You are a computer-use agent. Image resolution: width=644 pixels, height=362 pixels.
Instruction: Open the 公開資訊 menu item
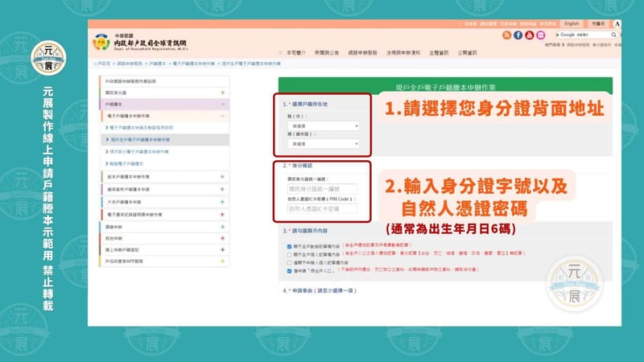[468, 53]
